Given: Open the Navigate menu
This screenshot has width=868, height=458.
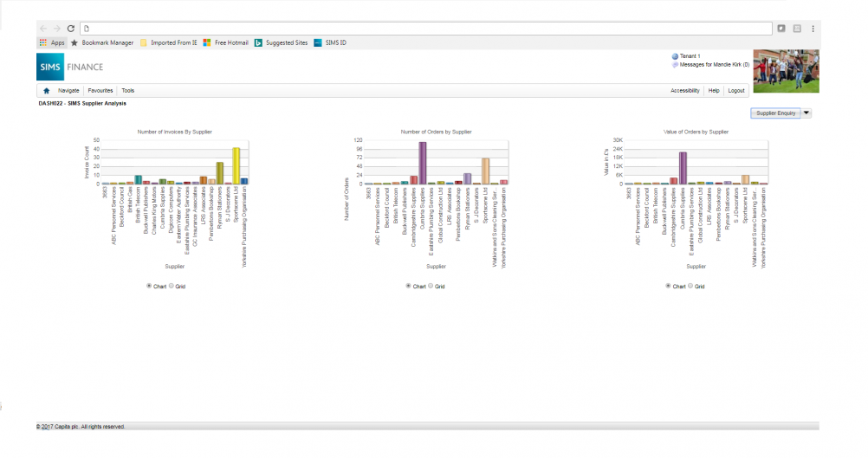Looking at the screenshot, I should 68,91.
